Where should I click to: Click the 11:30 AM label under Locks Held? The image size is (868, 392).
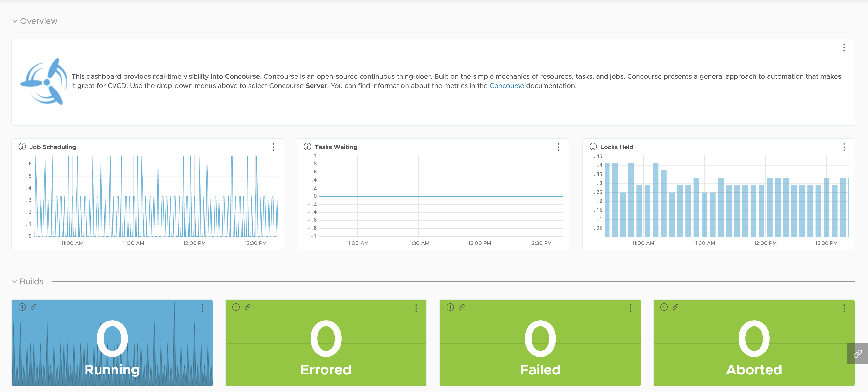point(704,243)
